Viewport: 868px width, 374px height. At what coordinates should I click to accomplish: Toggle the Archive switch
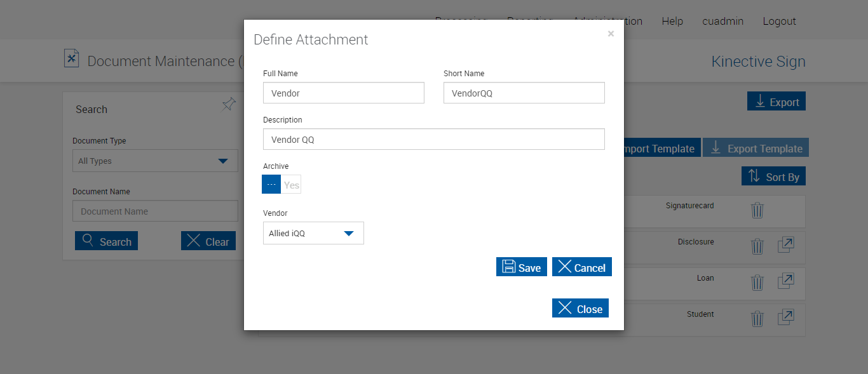(x=281, y=185)
